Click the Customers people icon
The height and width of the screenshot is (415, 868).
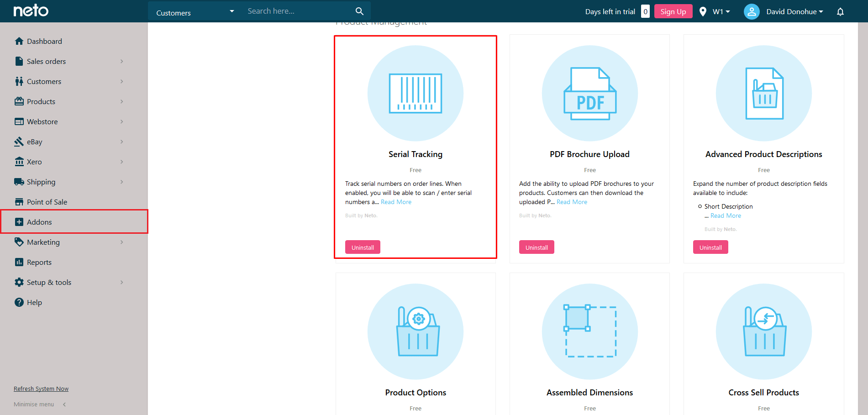pyautogui.click(x=19, y=81)
